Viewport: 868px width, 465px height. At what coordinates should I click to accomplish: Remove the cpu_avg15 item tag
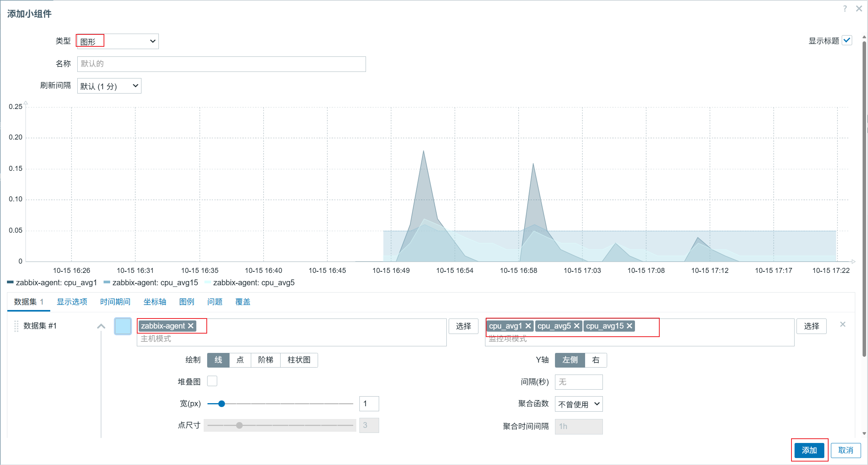tap(630, 326)
